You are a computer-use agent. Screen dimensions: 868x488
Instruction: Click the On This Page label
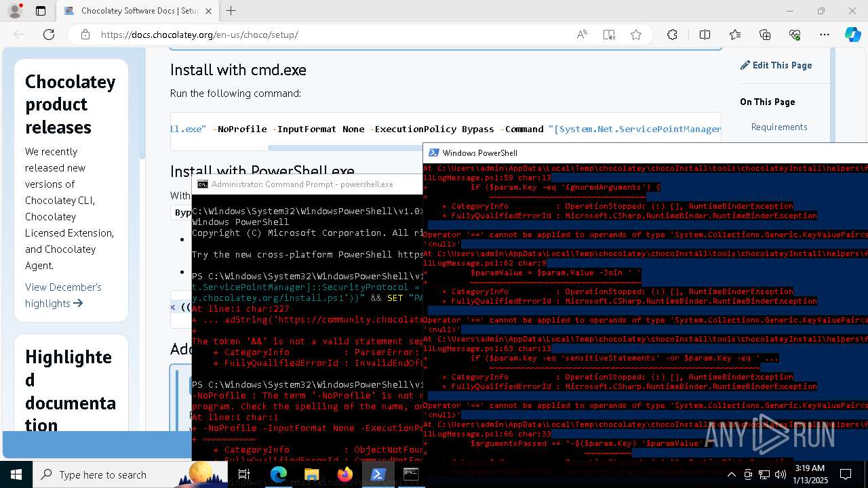click(768, 102)
